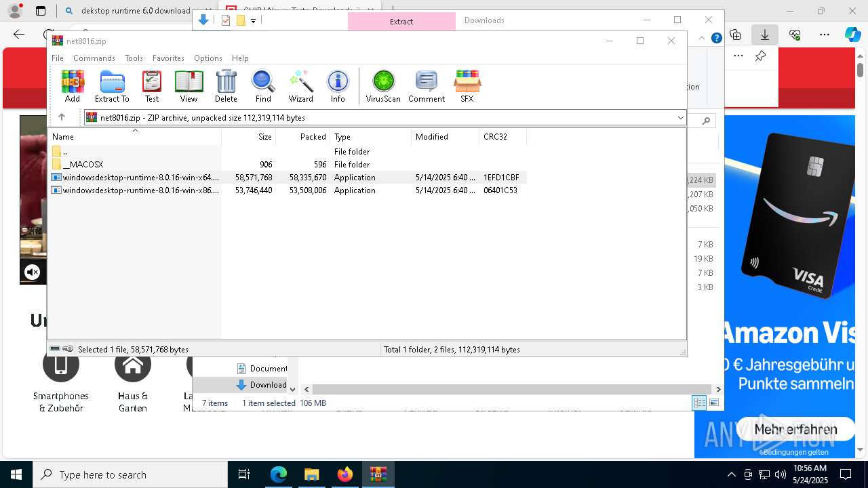Open the Commands menu

(94, 58)
